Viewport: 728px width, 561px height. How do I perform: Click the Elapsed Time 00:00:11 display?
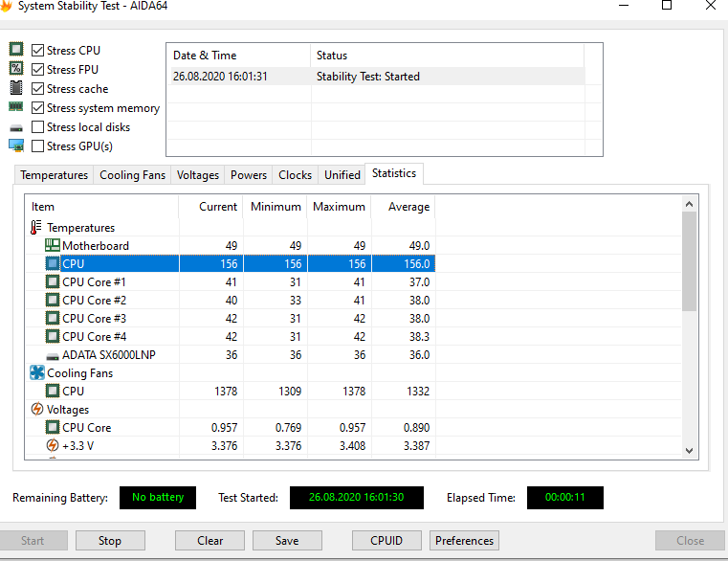point(565,497)
